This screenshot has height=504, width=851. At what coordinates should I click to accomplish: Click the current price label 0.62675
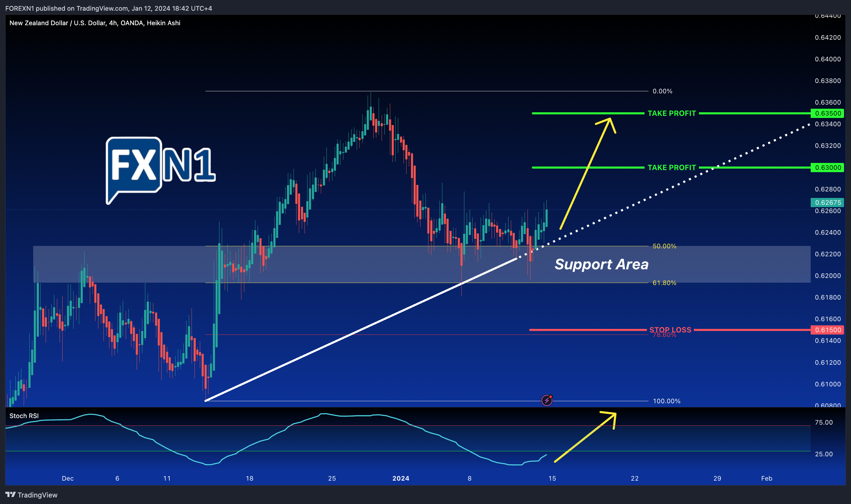coord(827,202)
